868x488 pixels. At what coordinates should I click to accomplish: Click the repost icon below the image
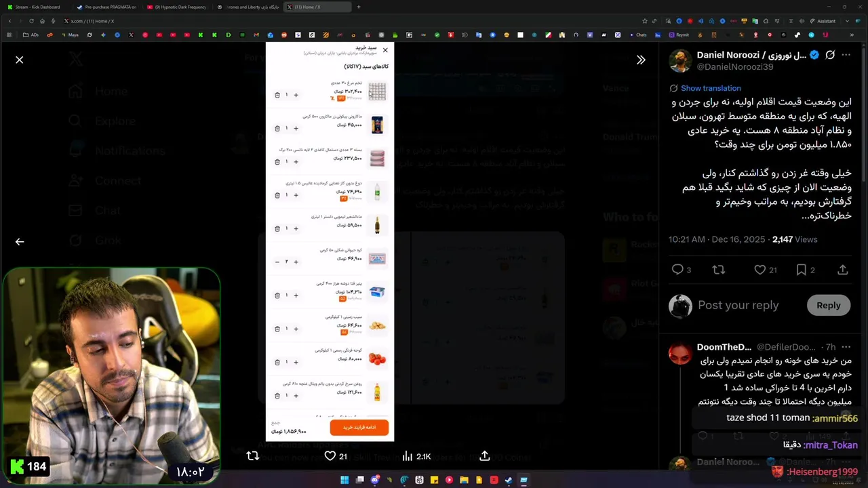pyautogui.click(x=253, y=456)
